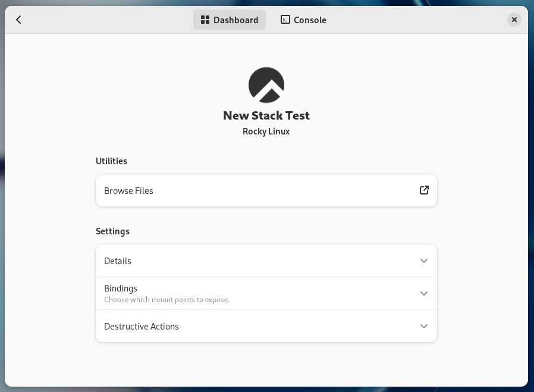Expand the Details settings row
The width and height of the screenshot is (534, 392).
click(x=266, y=261)
